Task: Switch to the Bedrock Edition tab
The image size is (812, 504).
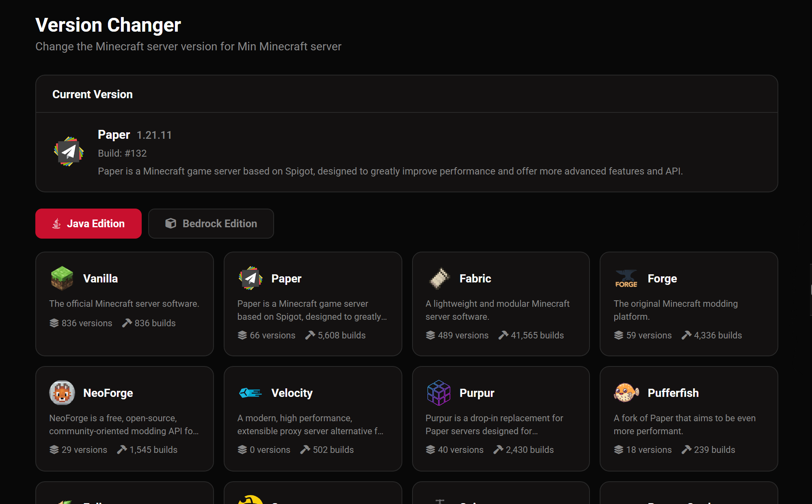Action: 211,224
